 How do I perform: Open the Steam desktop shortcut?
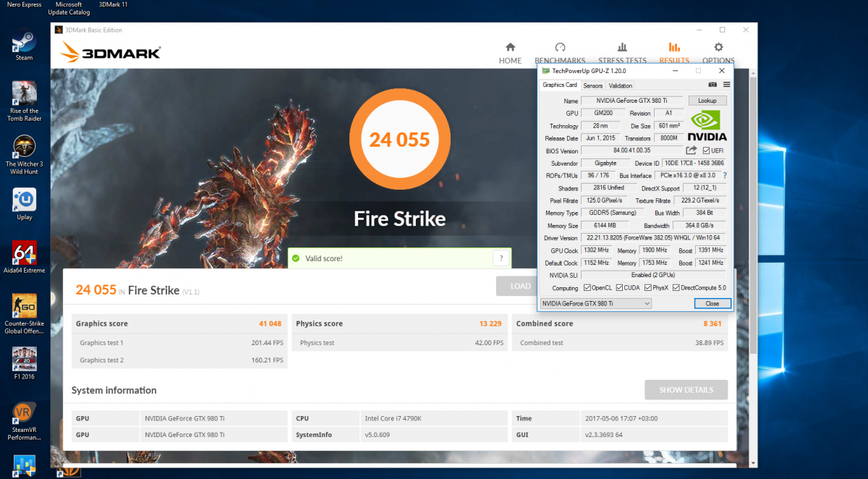(x=24, y=43)
